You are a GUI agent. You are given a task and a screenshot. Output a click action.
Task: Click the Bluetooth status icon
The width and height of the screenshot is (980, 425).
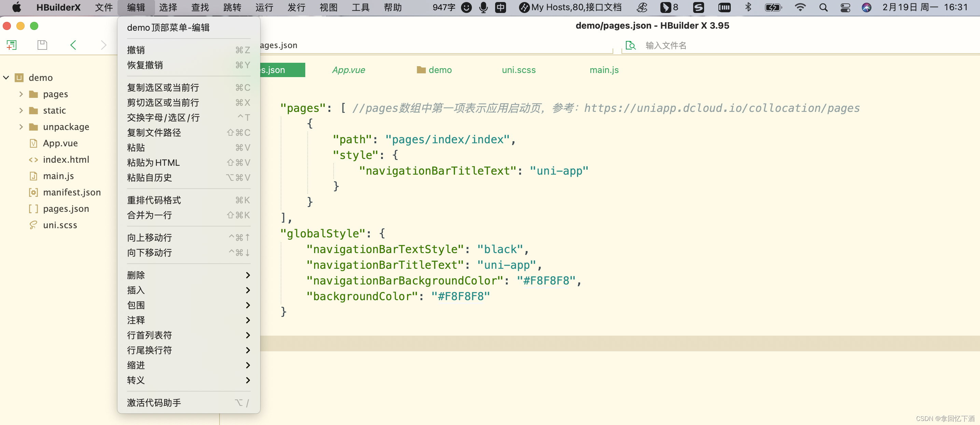coord(748,7)
